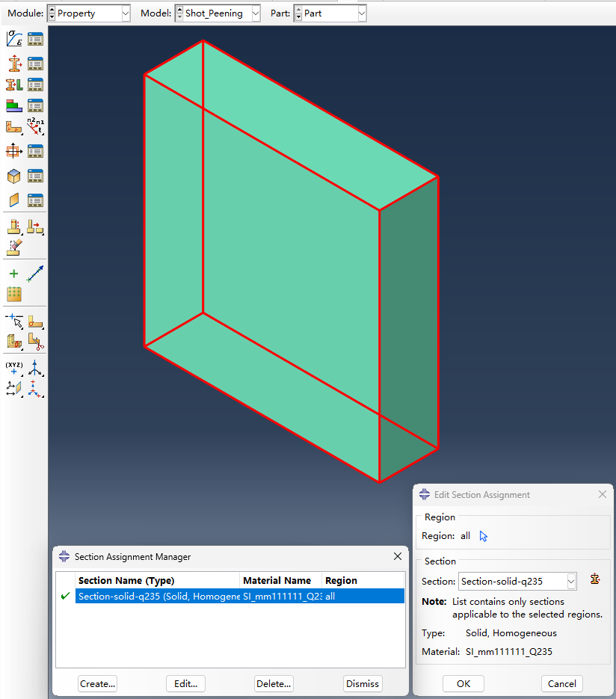
Task: Close the Section Assignment Manager window
Action: [x=398, y=556]
